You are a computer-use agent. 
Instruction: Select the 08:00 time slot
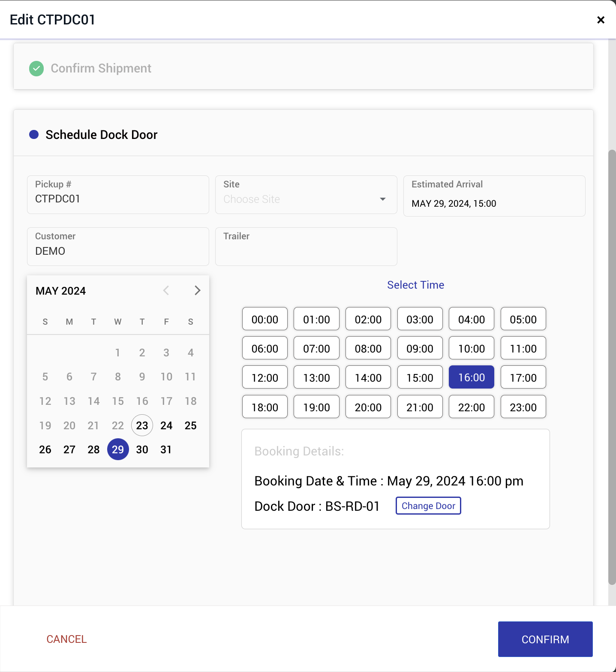(368, 348)
